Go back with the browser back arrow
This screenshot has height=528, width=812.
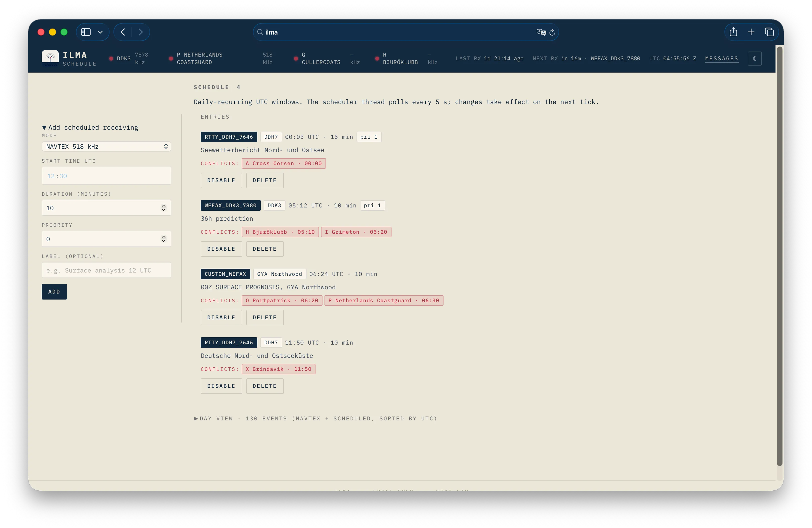[x=123, y=32]
